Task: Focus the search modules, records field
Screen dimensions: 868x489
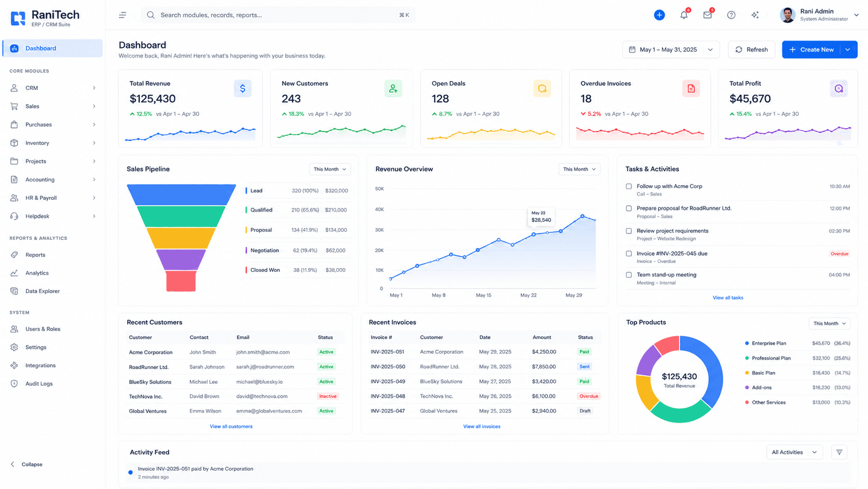Action: [278, 15]
